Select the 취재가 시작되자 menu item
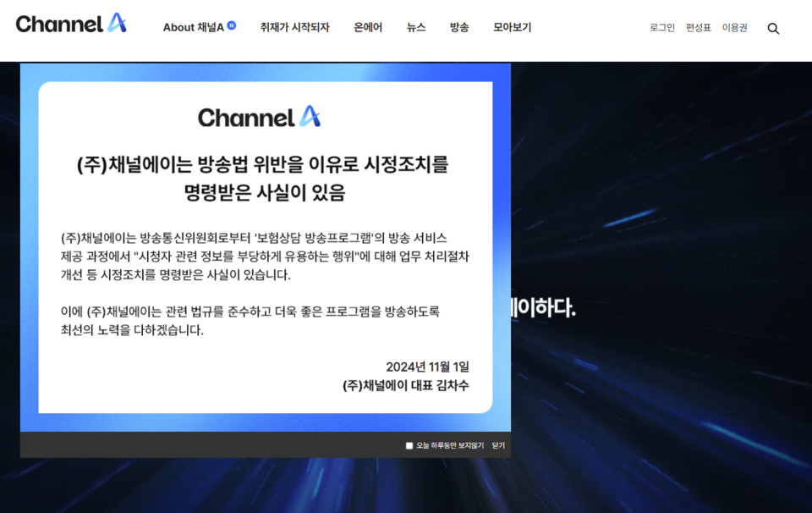The width and height of the screenshot is (812, 513). pos(294,26)
